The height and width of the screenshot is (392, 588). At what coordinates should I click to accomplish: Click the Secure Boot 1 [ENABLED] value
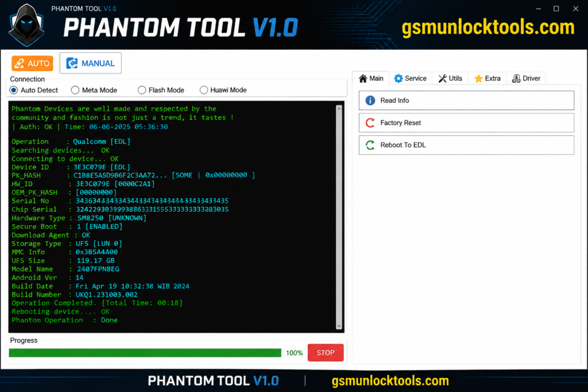point(99,227)
